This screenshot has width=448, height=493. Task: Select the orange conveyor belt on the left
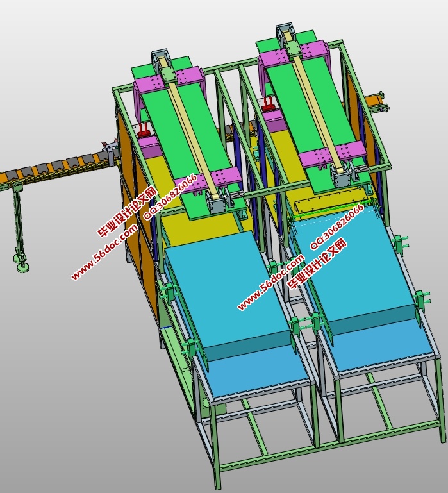pyautogui.click(x=58, y=168)
